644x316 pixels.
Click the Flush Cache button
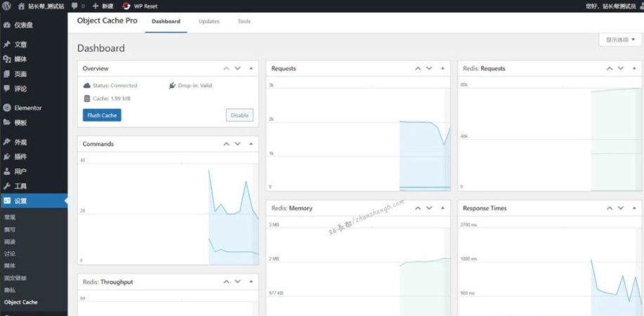(x=102, y=115)
